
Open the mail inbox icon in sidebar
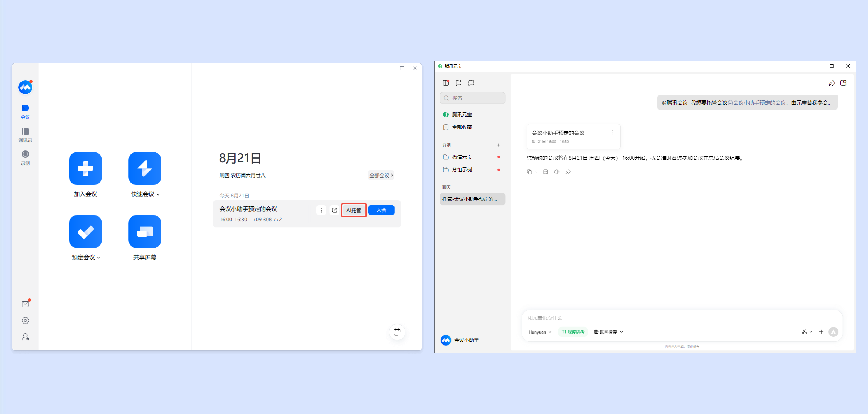point(25,304)
